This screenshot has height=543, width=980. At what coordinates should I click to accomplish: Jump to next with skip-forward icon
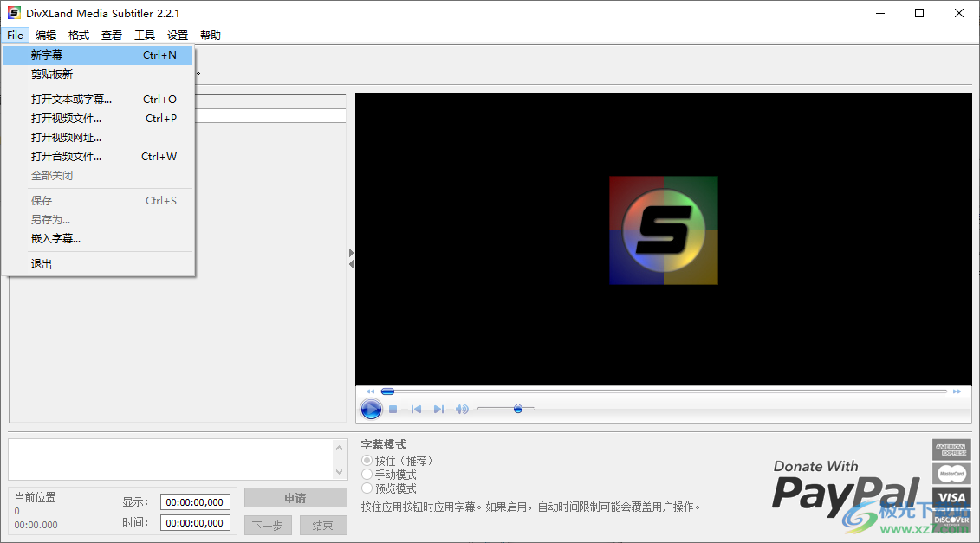coord(438,410)
